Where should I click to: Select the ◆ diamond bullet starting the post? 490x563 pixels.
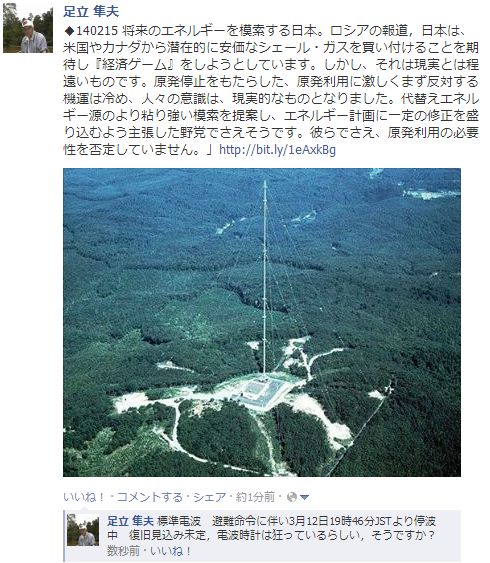[69, 31]
